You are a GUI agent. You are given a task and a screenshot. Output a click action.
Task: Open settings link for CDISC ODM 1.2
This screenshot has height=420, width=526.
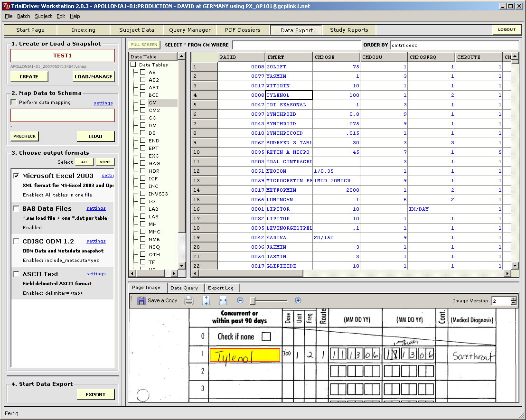[96, 241]
